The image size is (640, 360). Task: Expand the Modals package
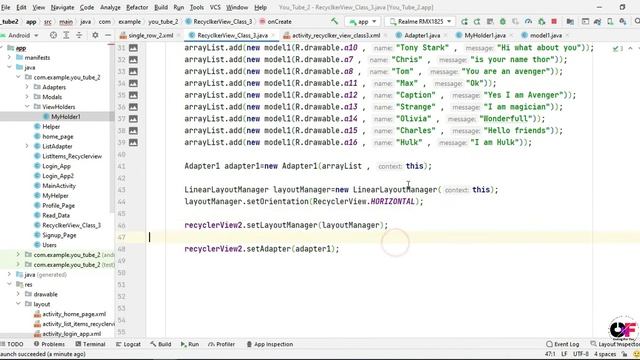[x=27, y=97]
